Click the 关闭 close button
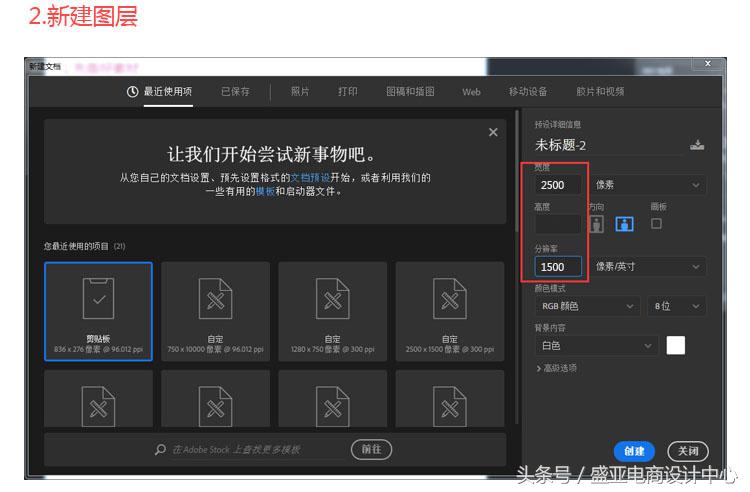Screen dimensions: 750x492 pos(688,451)
